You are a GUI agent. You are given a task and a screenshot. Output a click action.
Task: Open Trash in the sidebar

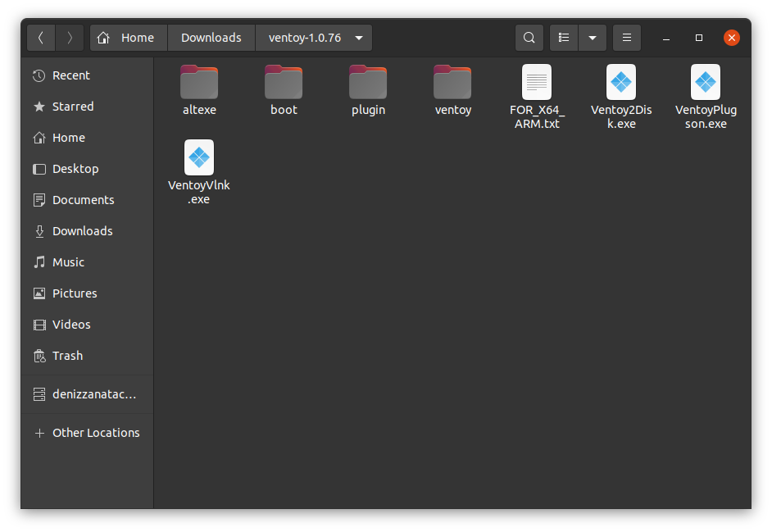coord(87,356)
